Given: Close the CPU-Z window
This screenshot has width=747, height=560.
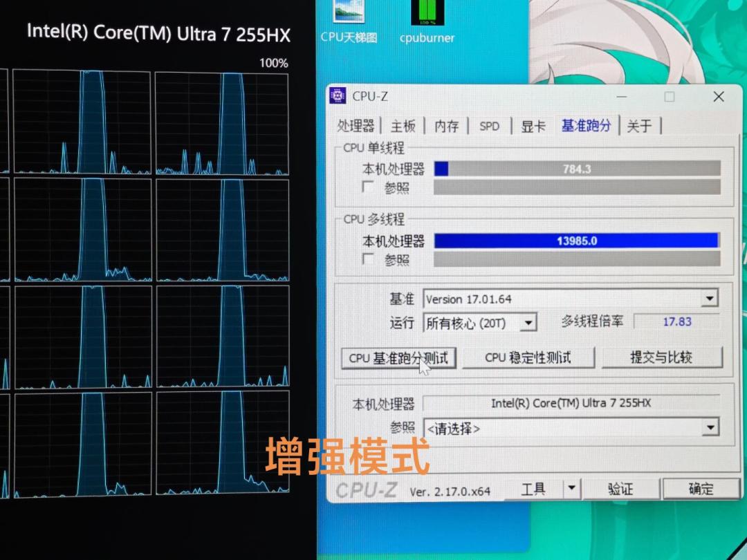Looking at the screenshot, I should pyautogui.click(x=719, y=97).
